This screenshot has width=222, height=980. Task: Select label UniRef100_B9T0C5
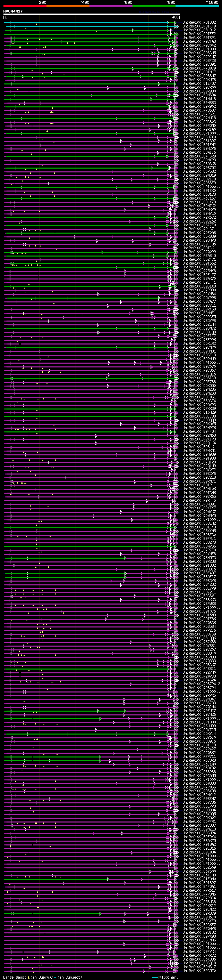(x=199, y=612)
